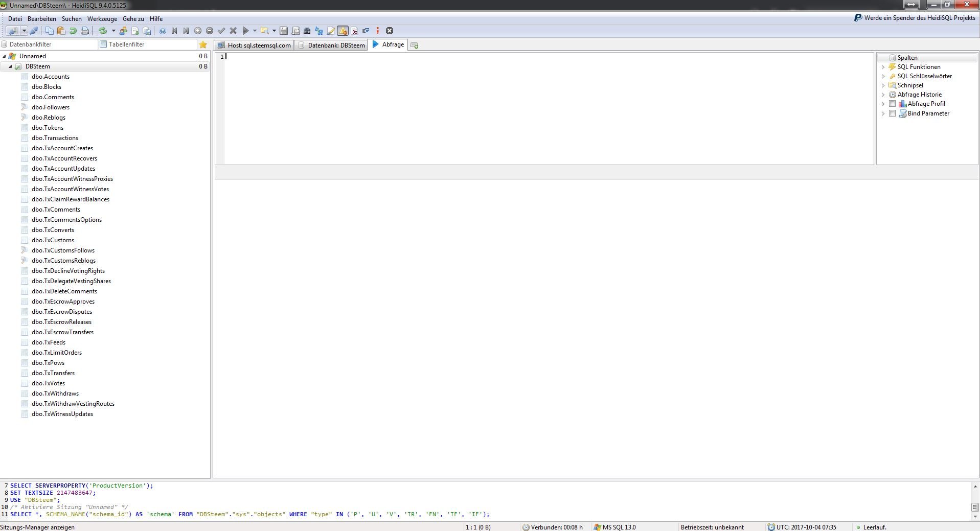Click the disconnect session plug icon
The height and width of the screenshot is (531, 980).
pos(34,31)
